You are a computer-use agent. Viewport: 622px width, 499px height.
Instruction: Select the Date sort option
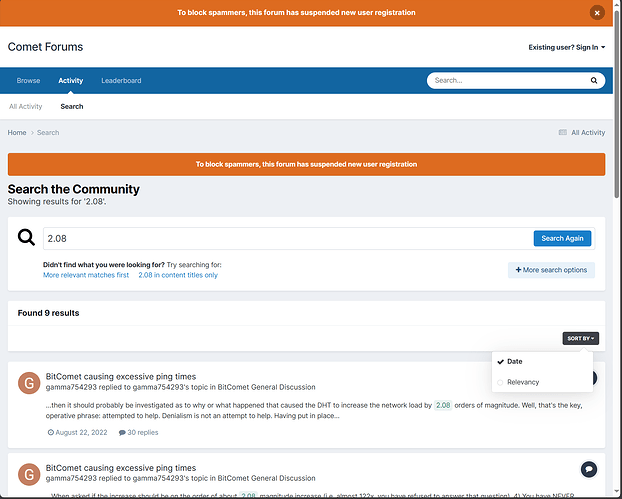514,361
